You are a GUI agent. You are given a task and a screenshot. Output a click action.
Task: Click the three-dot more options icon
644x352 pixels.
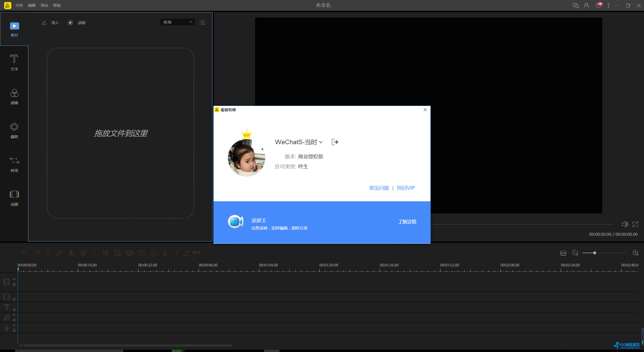pos(609,5)
